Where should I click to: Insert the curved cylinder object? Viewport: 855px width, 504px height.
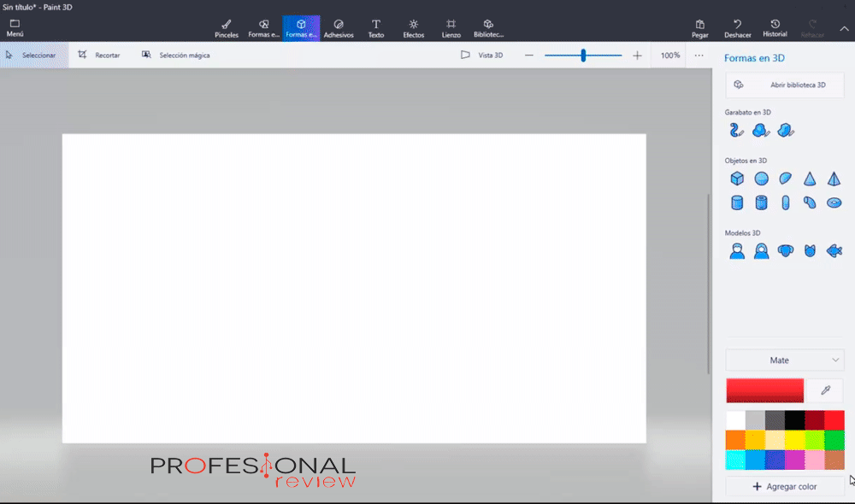[x=810, y=202]
